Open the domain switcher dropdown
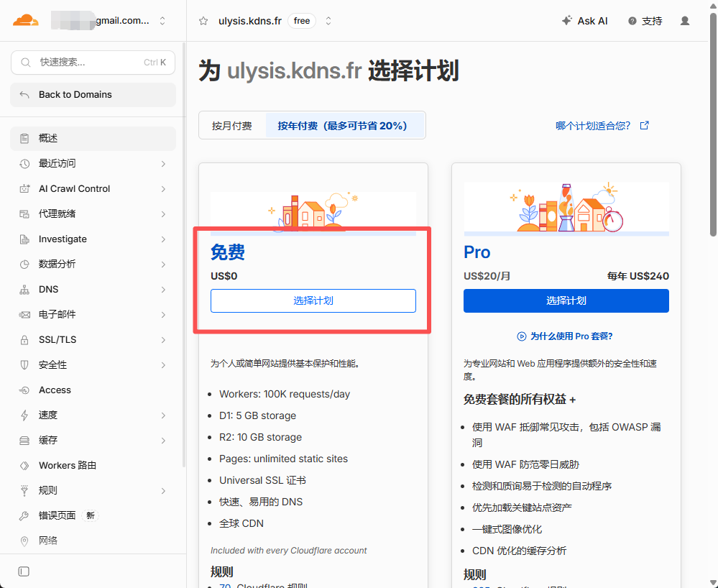Viewport: 718px width, 588px height. coord(328,21)
